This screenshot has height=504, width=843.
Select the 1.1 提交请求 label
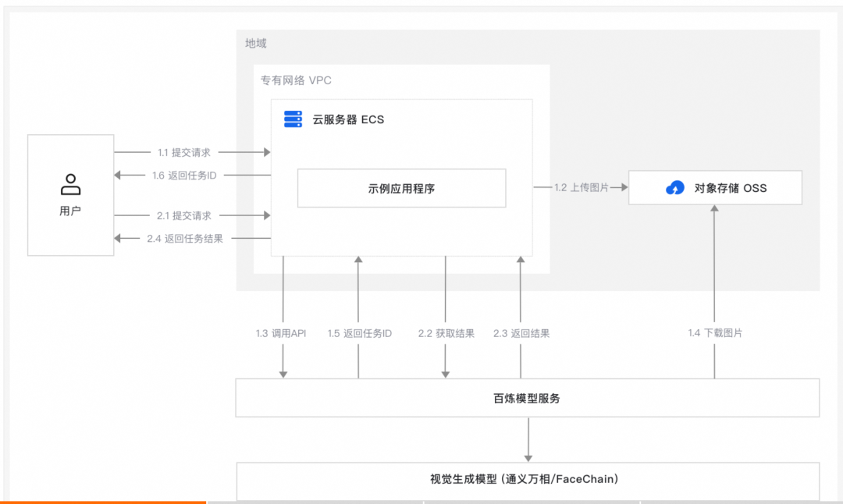[184, 153]
